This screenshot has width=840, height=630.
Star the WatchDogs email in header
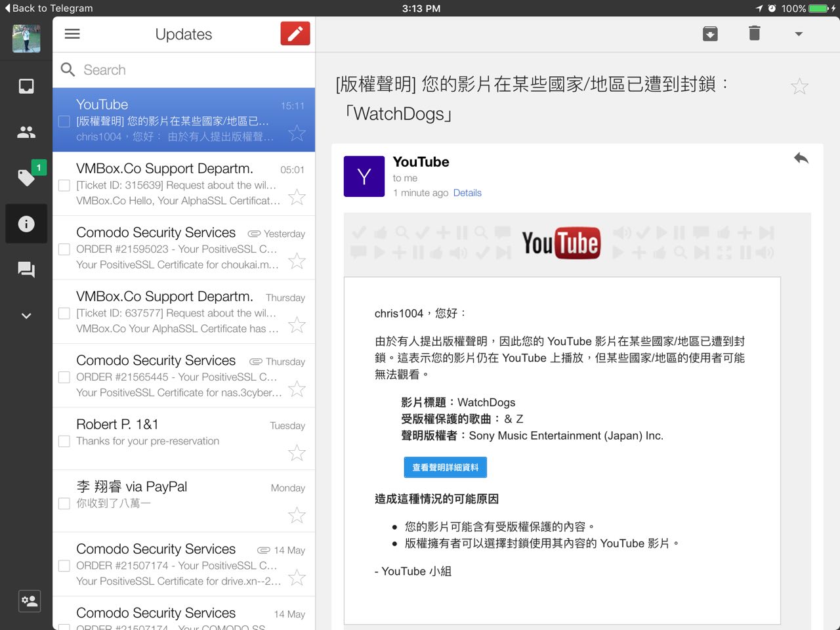click(x=799, y=87)
